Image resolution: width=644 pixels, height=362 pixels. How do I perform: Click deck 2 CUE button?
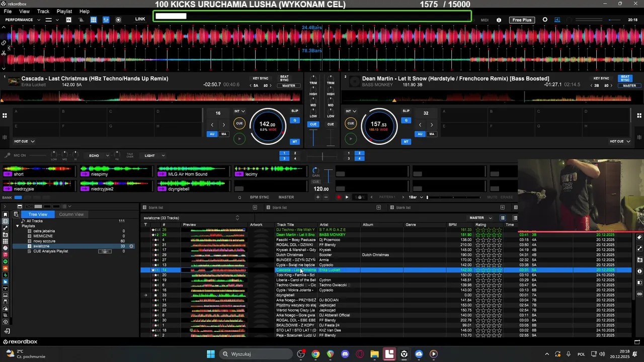coord(351,123)
